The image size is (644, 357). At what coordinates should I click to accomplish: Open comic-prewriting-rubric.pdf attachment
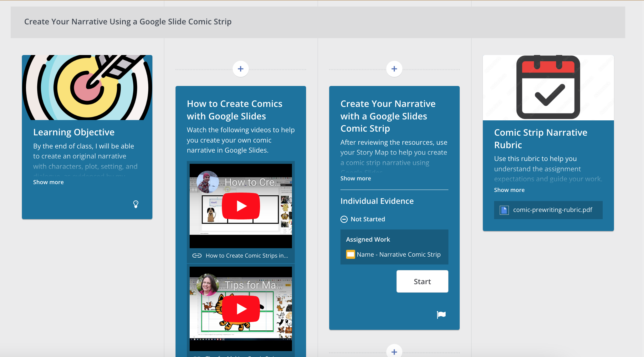coord(548,210)
